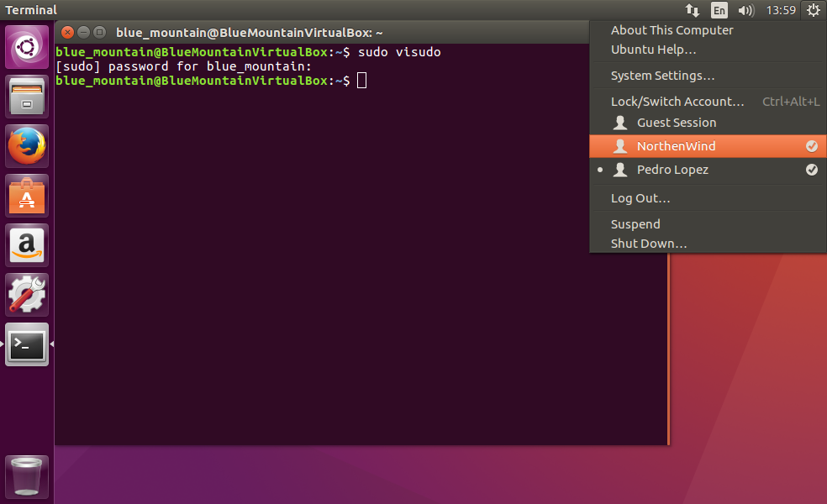Launch the Files manager from launcher

click(27, 97)
